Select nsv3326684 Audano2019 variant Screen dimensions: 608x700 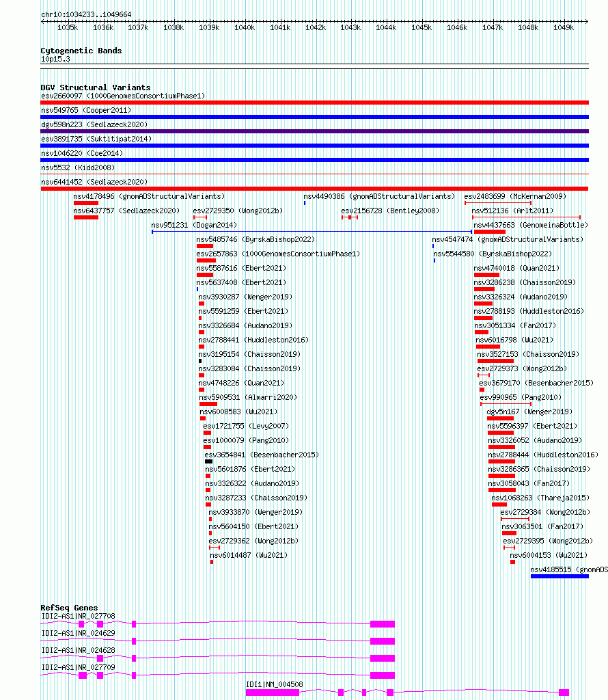(245, 325)
